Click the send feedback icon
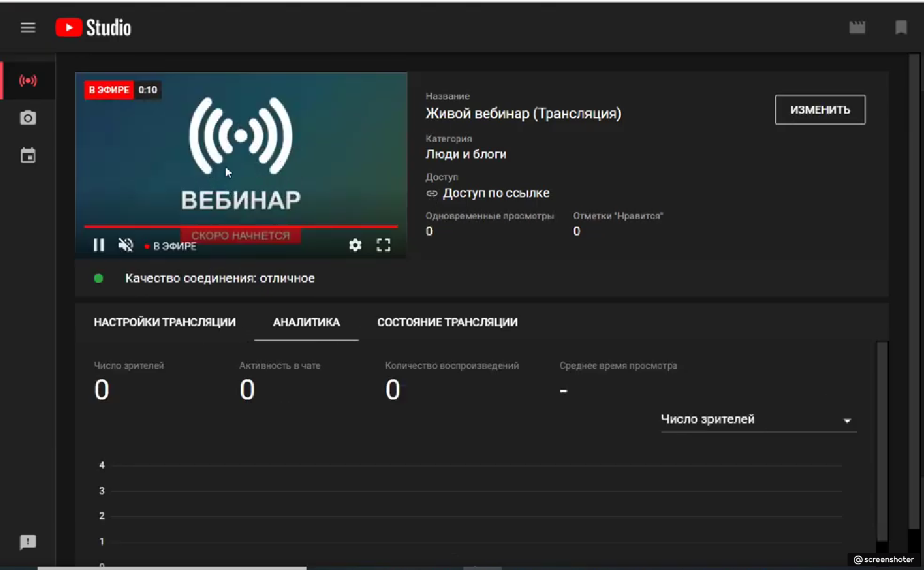 pos(28,542)
